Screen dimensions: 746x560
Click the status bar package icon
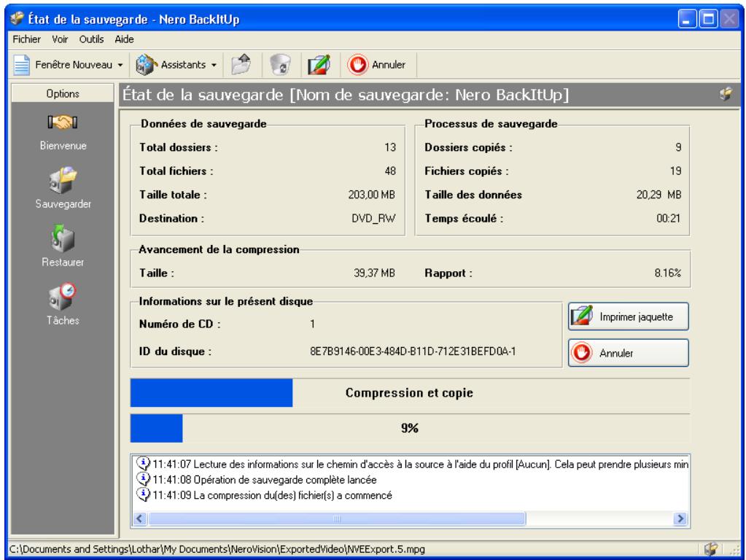pyautogui.click(x=711, y=549)
